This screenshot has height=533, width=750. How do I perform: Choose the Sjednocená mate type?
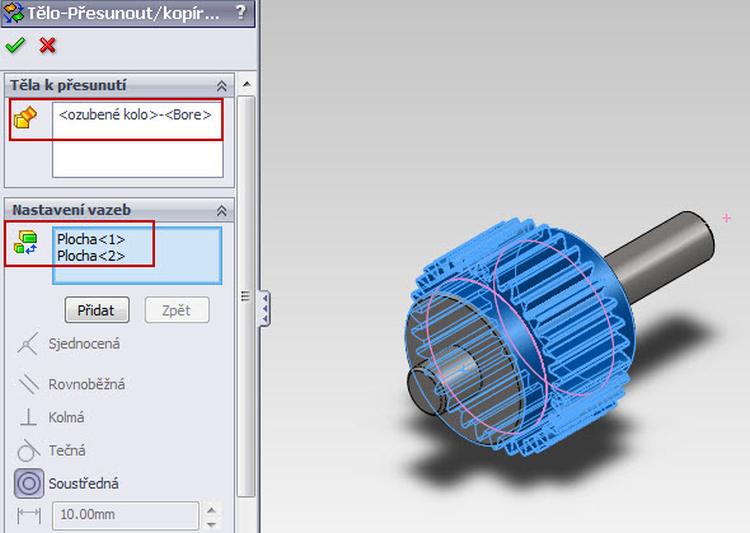68,344
